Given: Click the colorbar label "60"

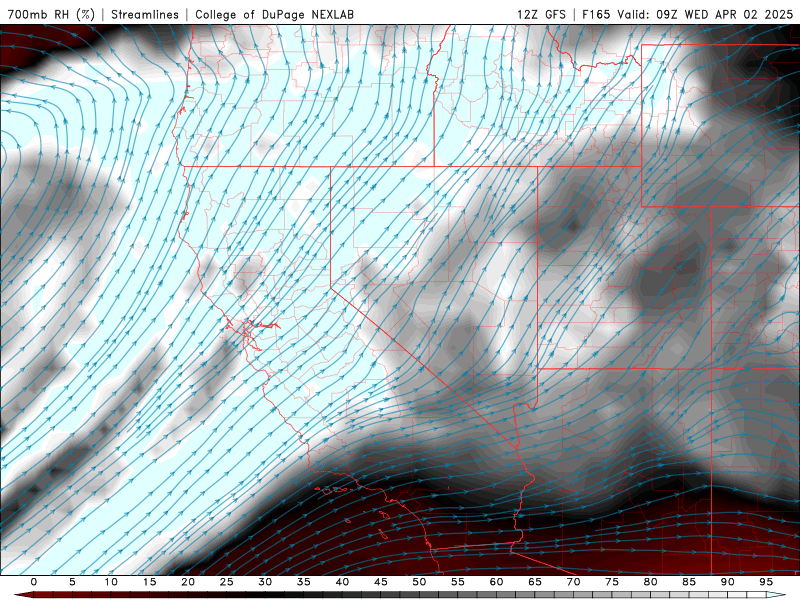Looking at the screenshot, I should [x=496, y=582].
